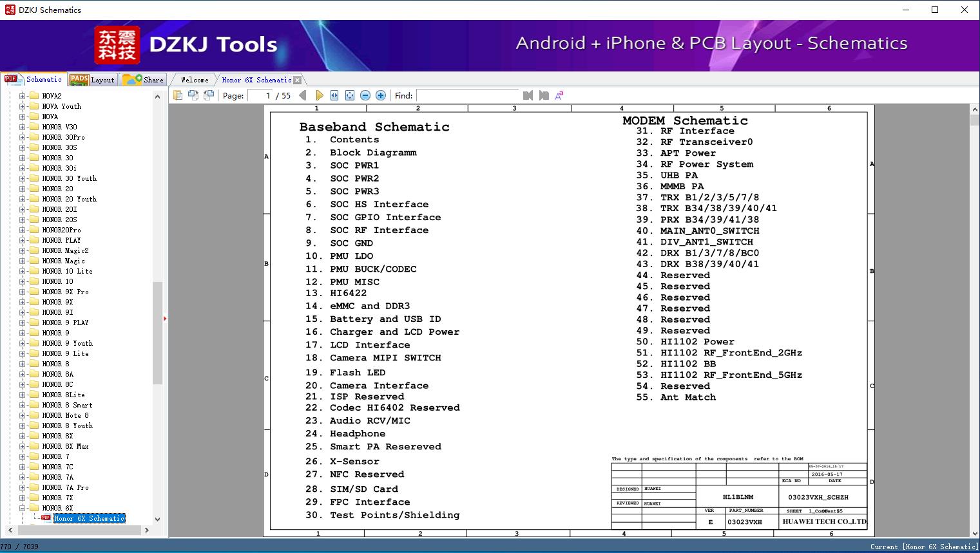Click 'Ant Match' contents entry

688,397
